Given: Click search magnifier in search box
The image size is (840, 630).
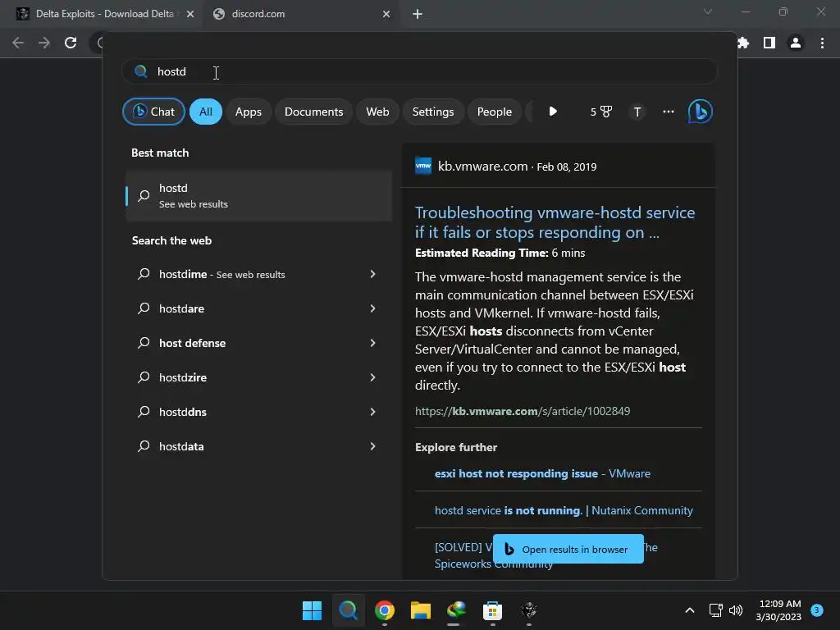Looking at the screenshot, I should pyautogui.click(x=141, y=71).
